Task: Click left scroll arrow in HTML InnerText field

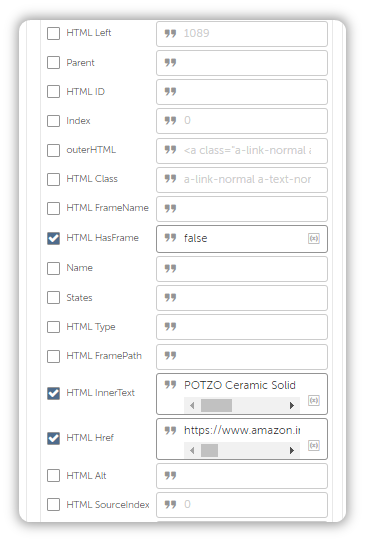Action: [x=192, y=405]
